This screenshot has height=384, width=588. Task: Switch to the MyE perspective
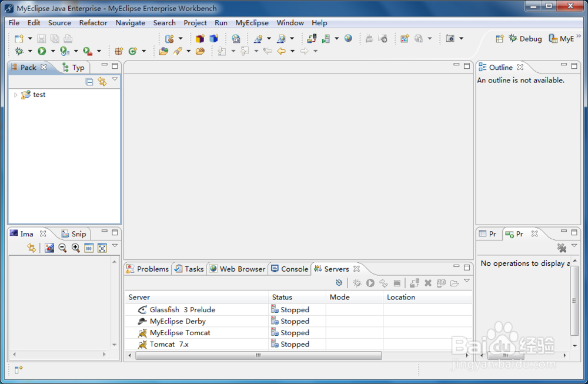coord(562,39)
